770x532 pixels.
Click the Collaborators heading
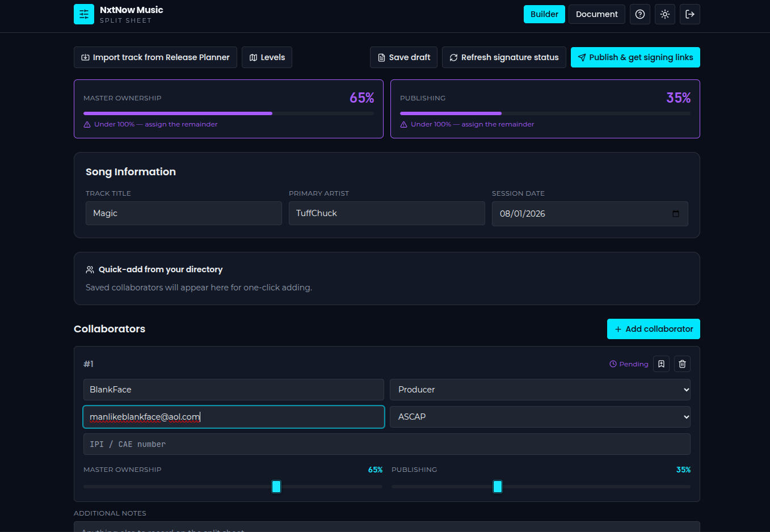(x=110, y=329)
